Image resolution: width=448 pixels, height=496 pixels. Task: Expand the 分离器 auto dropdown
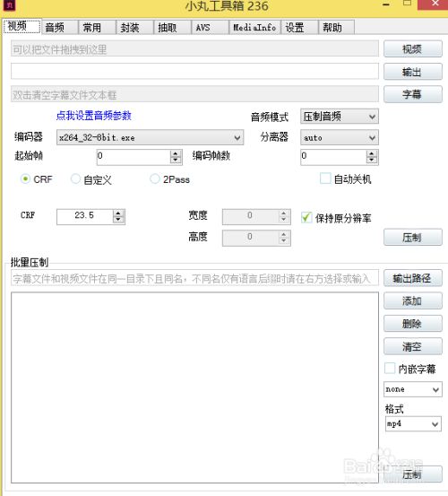coord(340,137)
